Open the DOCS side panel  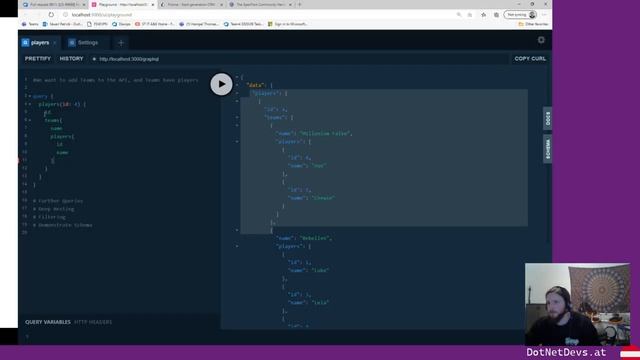[548, 118]
